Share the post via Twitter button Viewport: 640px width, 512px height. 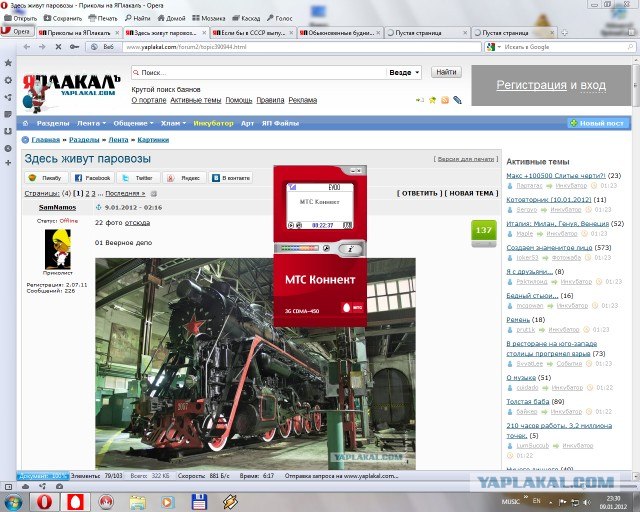point(140,177)
